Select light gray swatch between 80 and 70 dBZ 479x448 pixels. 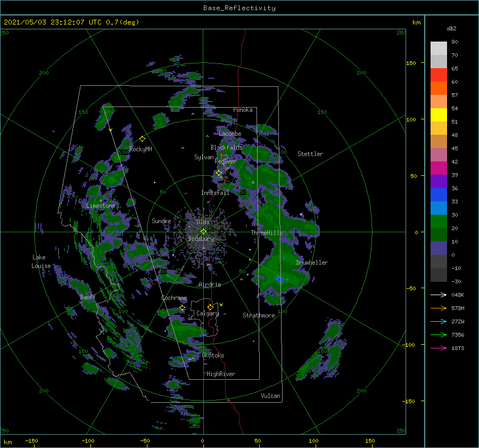tap(439, 48)
